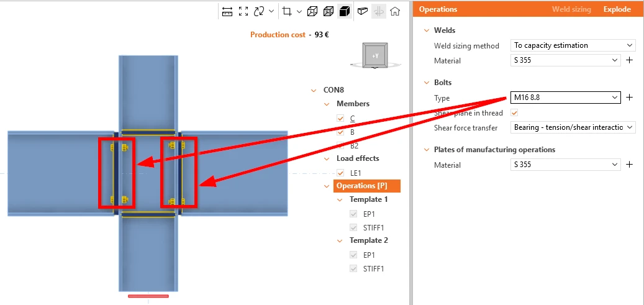Select the measure dimension tool icon
This screenshot has width=644, height=305.
227,12
